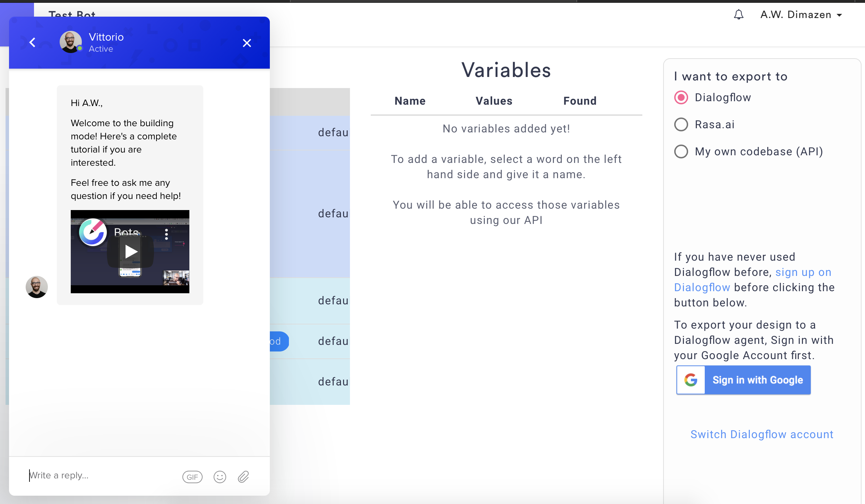Image resolution: width=865 pixels, height=504 pixels.
Task: Click Switch Dialogflow account link
Action: pyautogui.click(x=762, y=434)
